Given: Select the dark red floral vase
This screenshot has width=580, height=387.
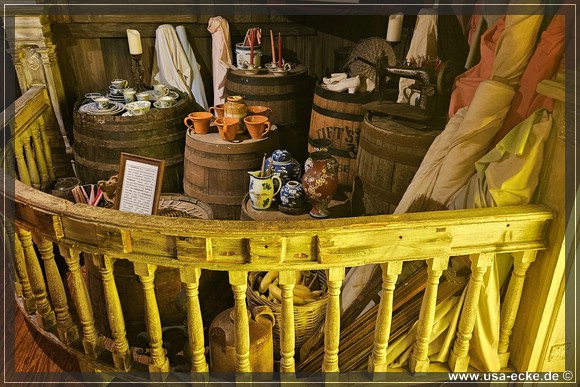Looking at the screenshot, I should pyautogui.click(x=320, y=180).
